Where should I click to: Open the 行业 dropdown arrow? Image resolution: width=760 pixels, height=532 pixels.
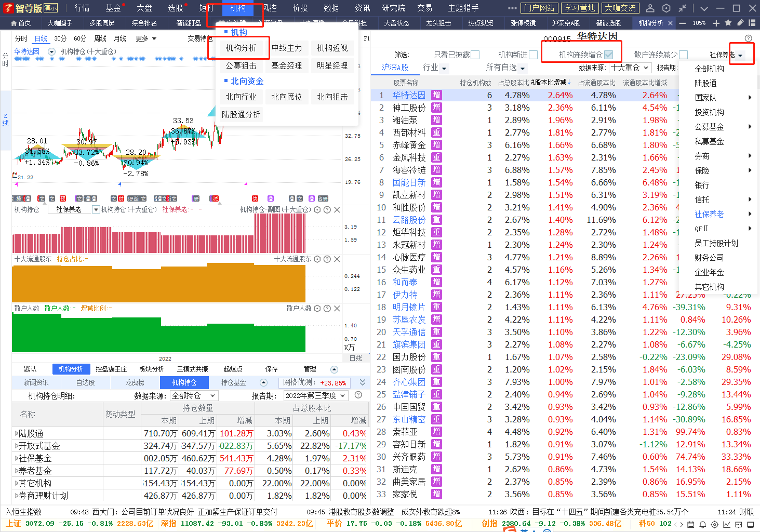[445, 68]
